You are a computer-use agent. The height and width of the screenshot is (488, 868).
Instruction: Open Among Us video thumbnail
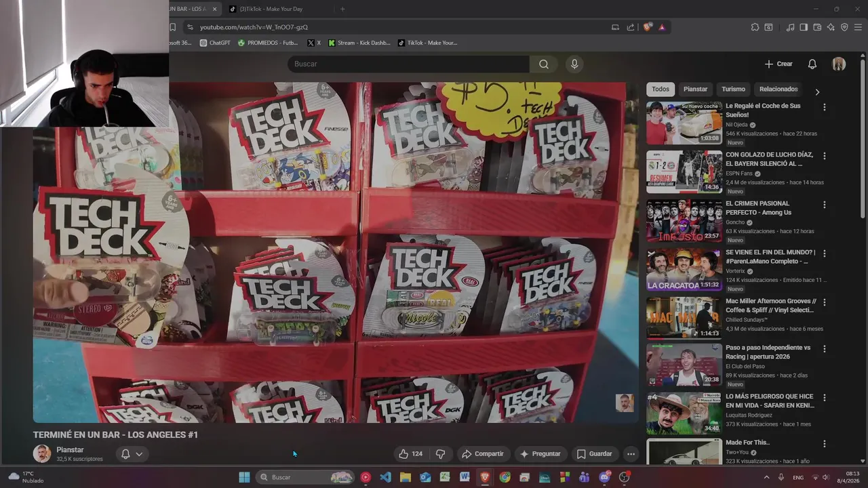point(684,220)
